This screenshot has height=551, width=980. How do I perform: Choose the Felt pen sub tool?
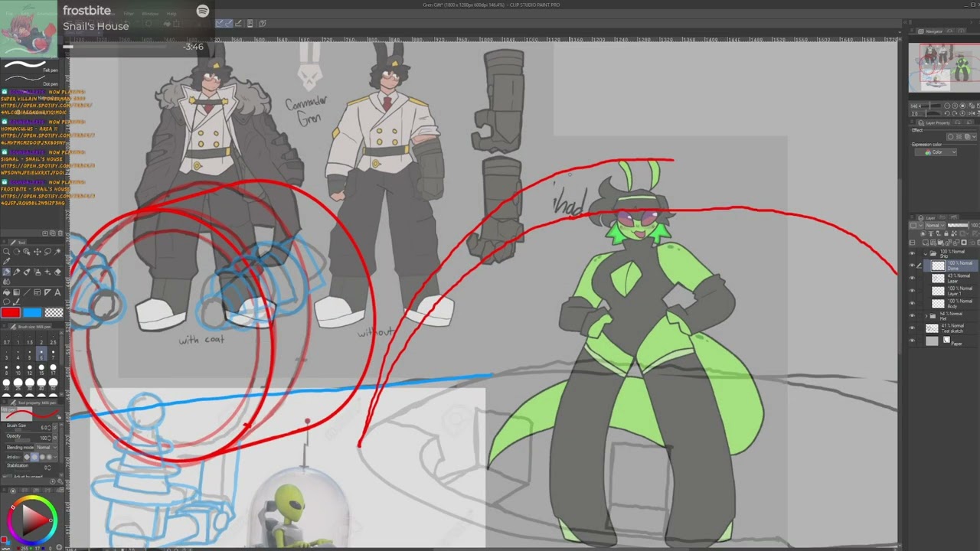(x=31, y=67)
